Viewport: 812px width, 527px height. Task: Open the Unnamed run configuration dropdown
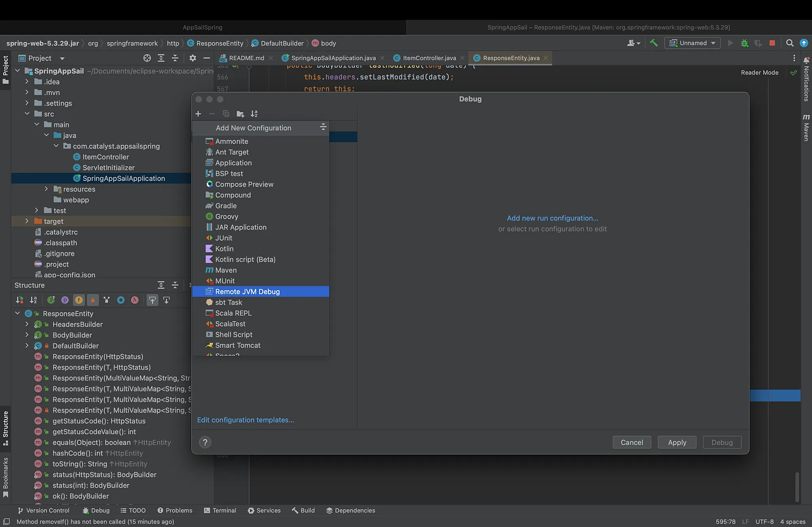(x=692, y=43)
